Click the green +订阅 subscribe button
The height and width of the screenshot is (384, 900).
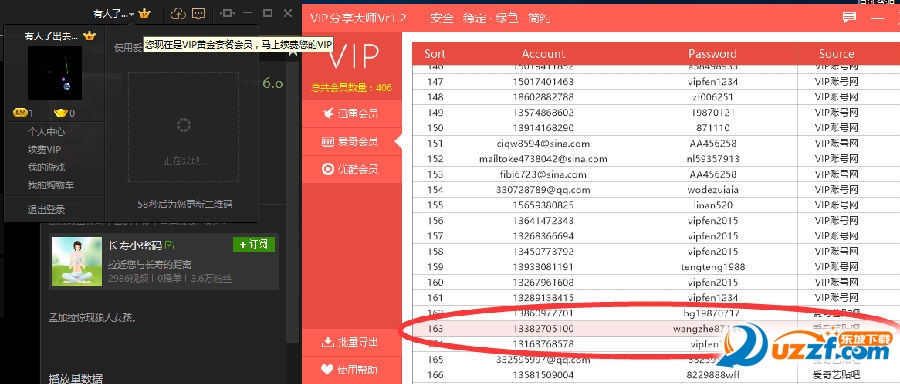pos(254,245)
